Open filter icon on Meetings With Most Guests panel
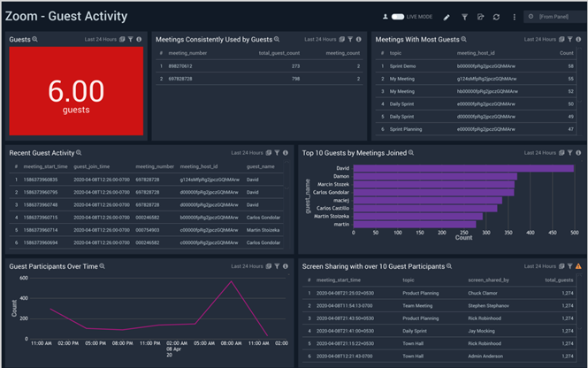Image resolution: width=588 pixels, height=368 pixels. click(x=570, y=39)
